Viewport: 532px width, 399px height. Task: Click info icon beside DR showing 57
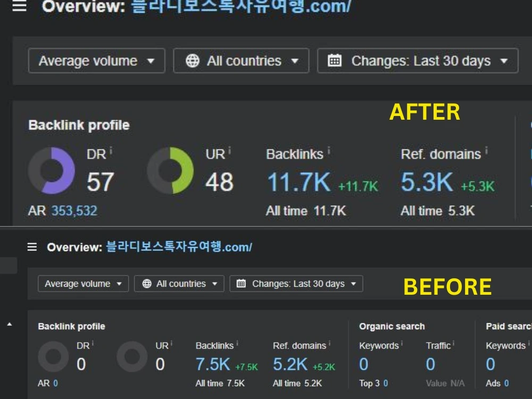point(111,151)
